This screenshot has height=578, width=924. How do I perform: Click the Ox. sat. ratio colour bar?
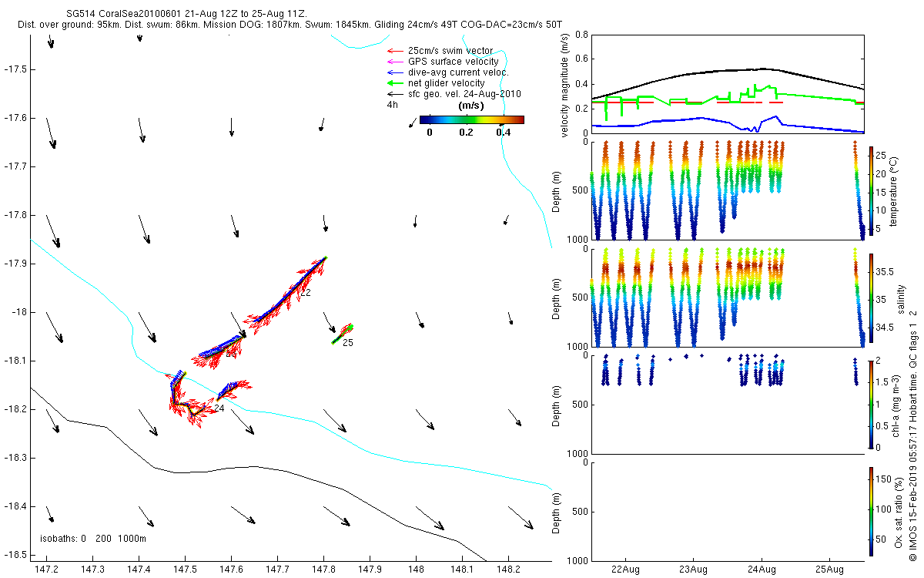871,511
